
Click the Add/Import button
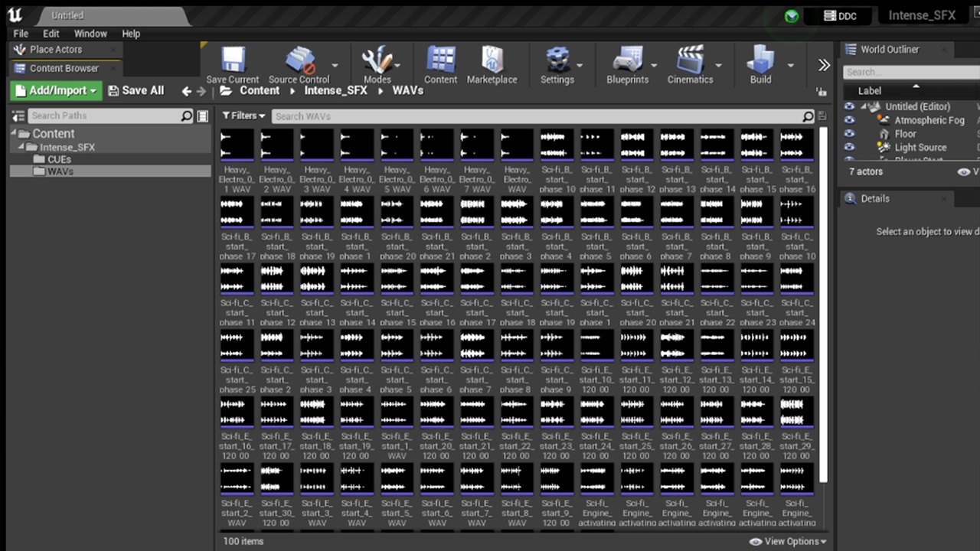(x=56, y=90)
